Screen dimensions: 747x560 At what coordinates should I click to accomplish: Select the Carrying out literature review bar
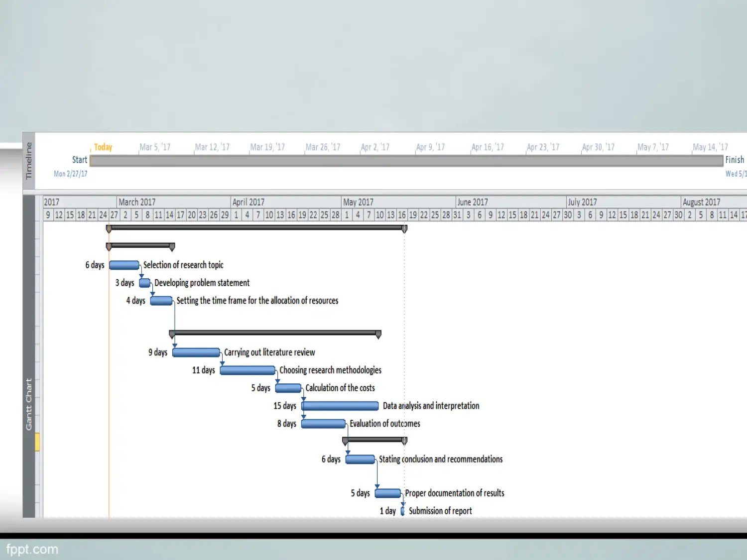(x=196, y=352)
